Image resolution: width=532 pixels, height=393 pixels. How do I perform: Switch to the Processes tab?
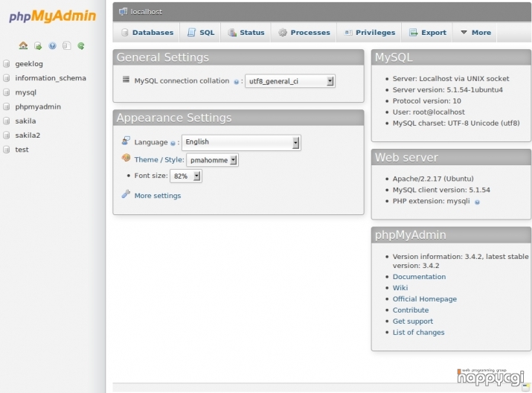tap(304, 33)
